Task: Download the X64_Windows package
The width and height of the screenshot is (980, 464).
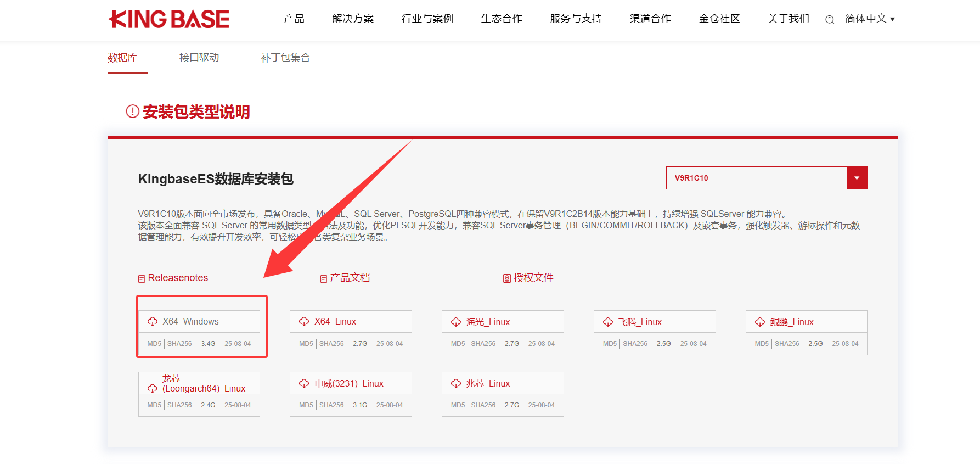Action: click(190, 322)
